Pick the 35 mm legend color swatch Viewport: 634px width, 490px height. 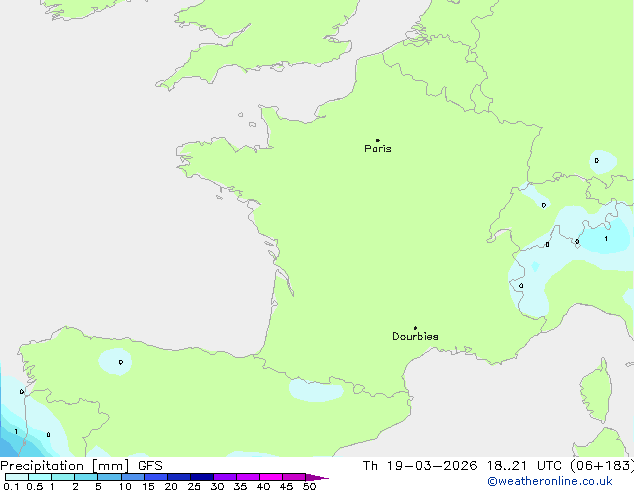[x=247, y=477]
